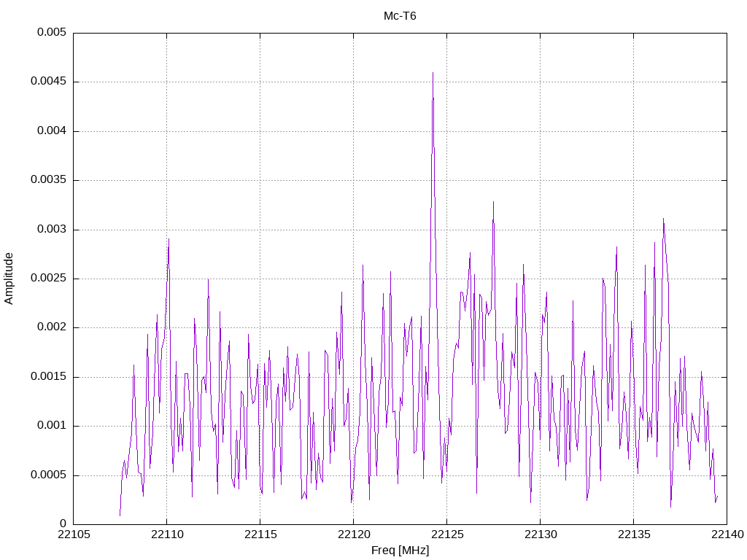Image resolution: width=747 pixels, height=560 pixels.
Task: Click y-axis tick label 0.001
Action: coord(52,426)
